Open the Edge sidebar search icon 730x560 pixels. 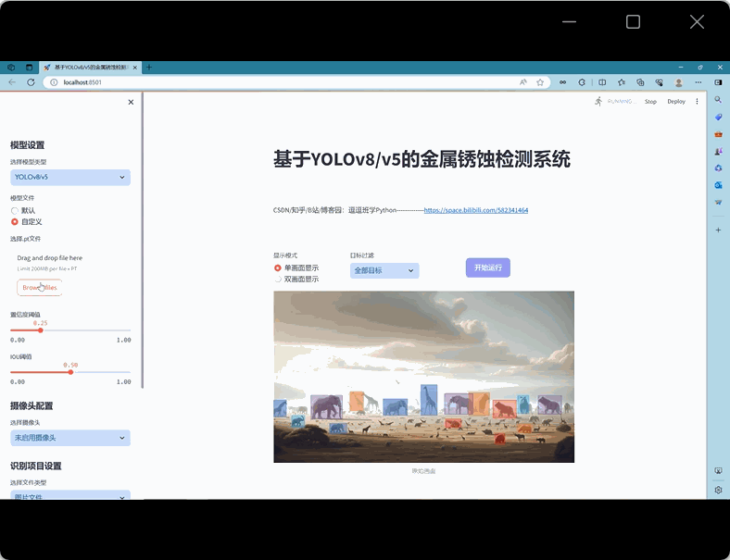pos(718,100)
